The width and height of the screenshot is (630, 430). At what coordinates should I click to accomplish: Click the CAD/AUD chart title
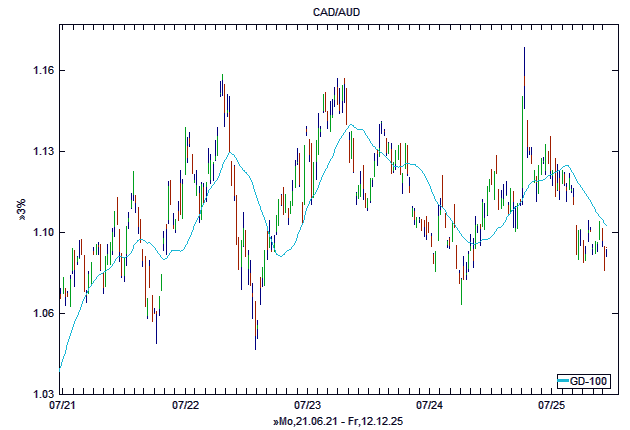point(315,11)
